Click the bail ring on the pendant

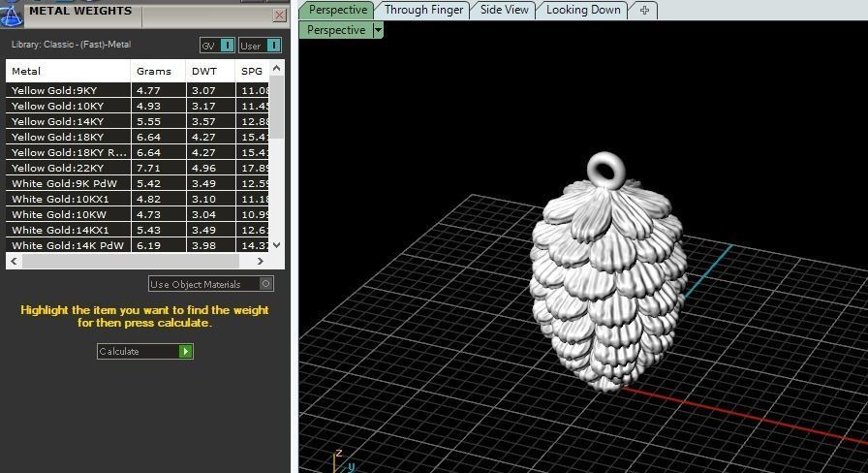(x=606, y=169)
